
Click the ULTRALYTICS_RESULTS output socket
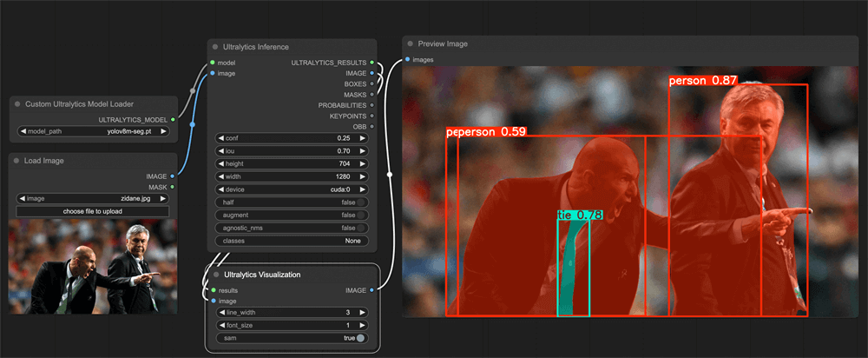372,63
